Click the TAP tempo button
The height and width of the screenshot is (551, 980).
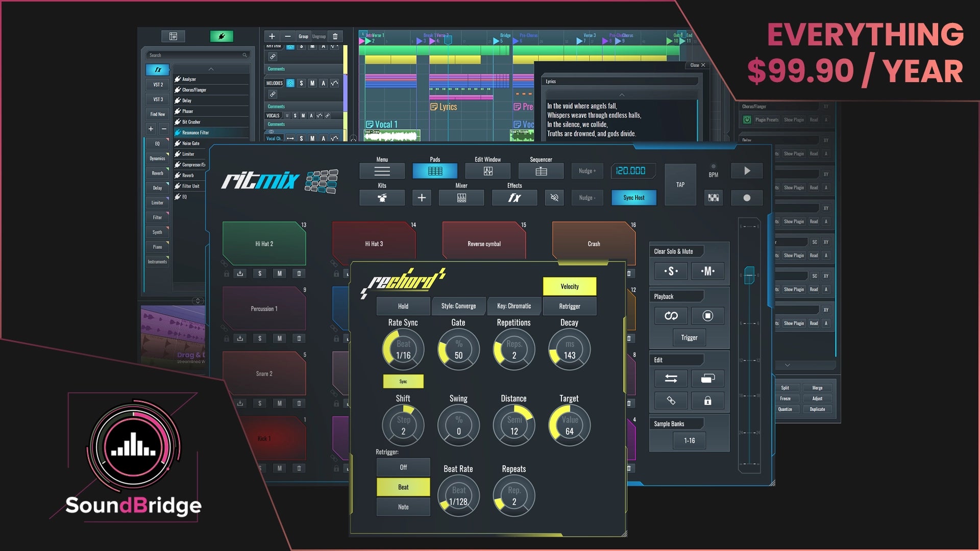coord(680,185)
